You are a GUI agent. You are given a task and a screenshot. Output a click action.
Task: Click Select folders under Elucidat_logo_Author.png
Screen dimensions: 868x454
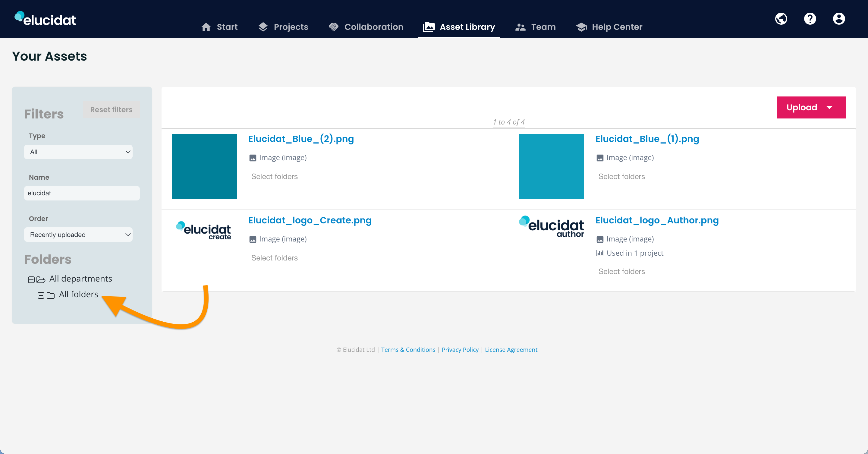[x=621, y=272]
